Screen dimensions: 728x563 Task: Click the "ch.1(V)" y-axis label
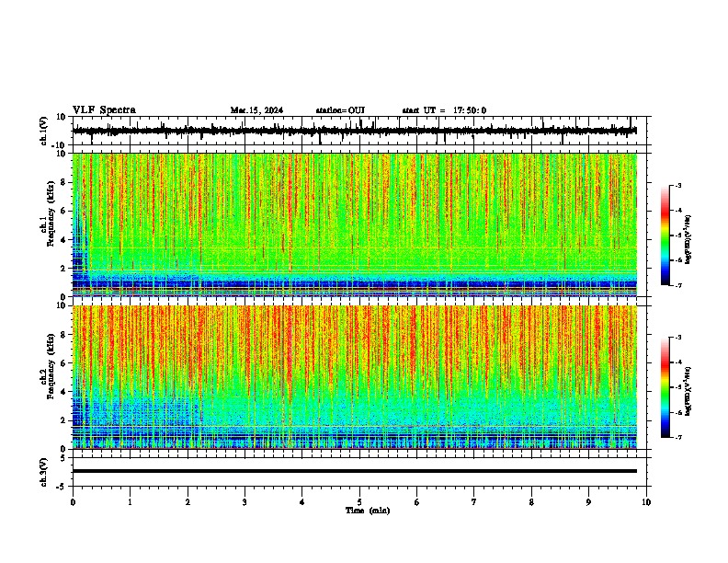[x=44, y=131]
